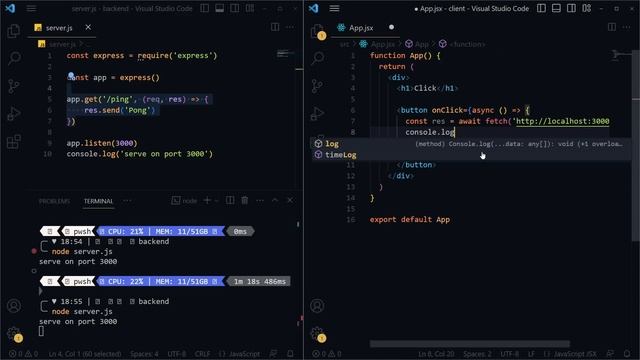Toggle bottom panel in backend title bar
Image resolution: width=640 pixels, height=360 pixels.
point(220,8)
